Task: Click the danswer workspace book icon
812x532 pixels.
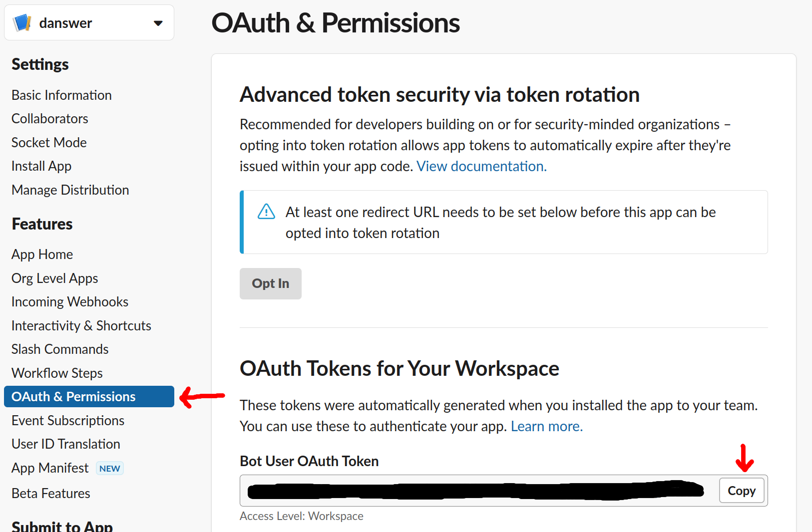Action: coord(21,22)
